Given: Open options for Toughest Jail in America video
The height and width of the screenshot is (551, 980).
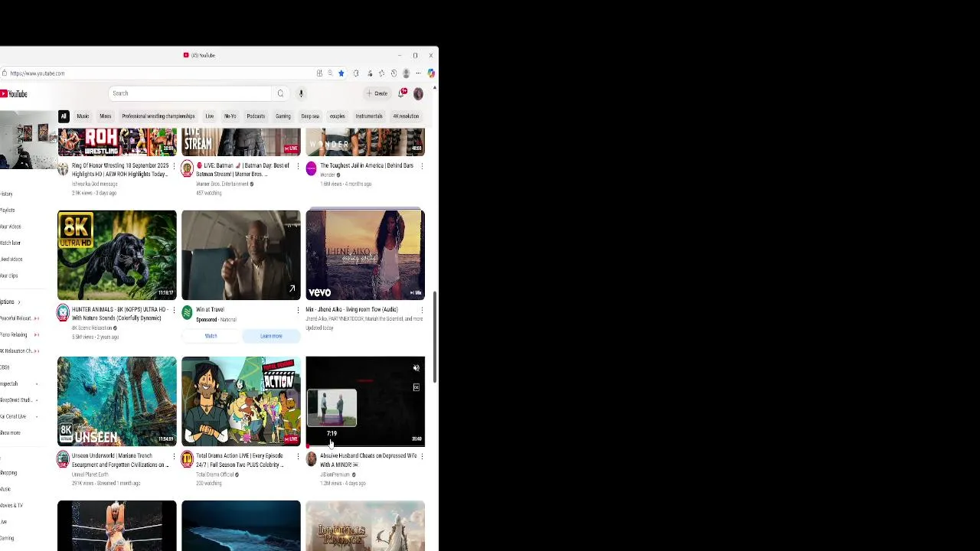Looking at the screenshot, I should [422, 165].
